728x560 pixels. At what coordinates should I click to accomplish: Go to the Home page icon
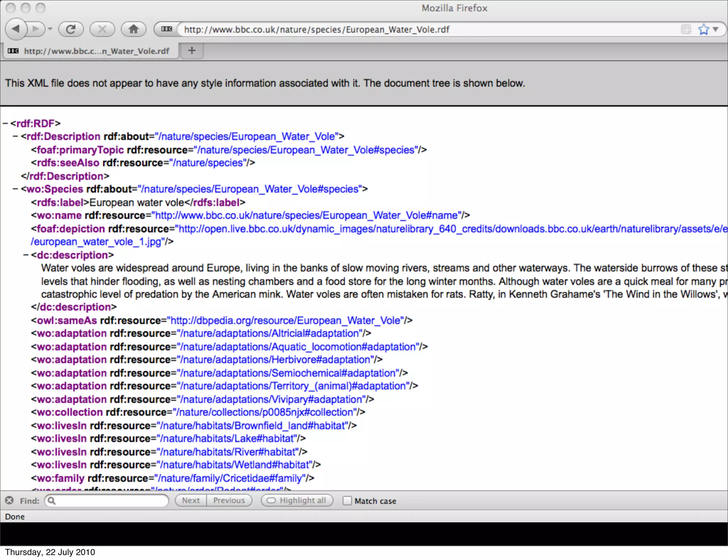tap(133, 29)
